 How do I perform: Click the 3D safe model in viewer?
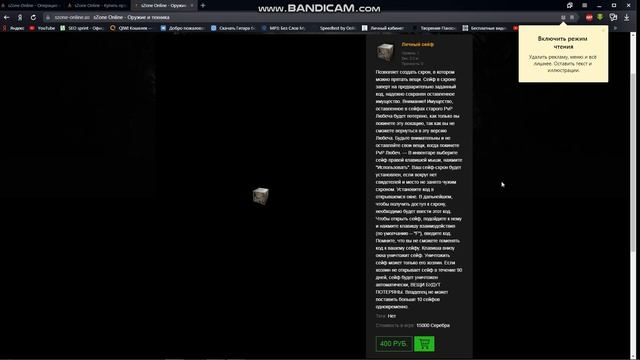coord(260,196)
